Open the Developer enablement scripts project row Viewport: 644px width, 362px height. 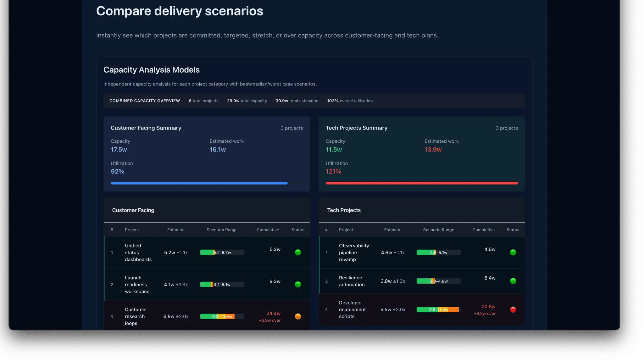tap(422, 310)
